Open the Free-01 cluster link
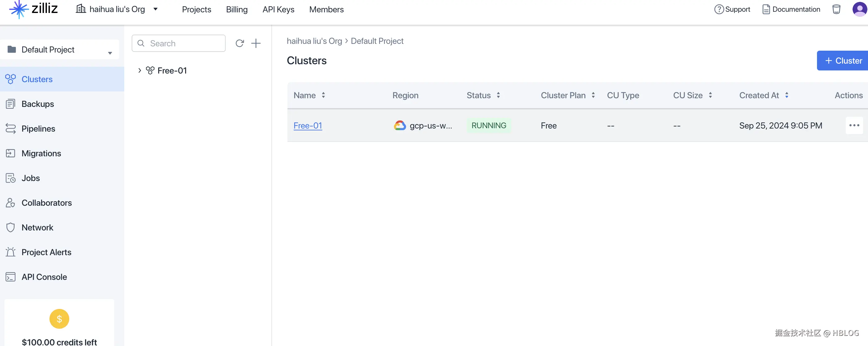 point(308,125)
